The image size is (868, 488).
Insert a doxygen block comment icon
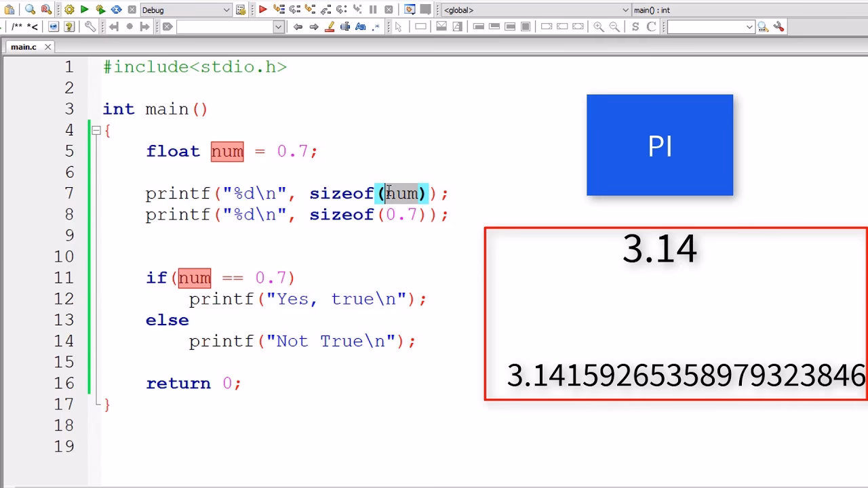click(x=16, y=26)
